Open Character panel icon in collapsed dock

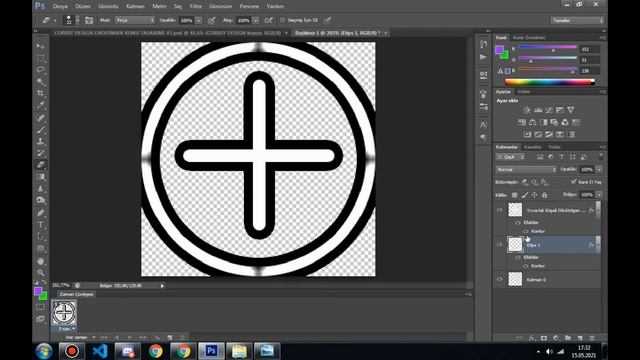click(x=483, y=124)
